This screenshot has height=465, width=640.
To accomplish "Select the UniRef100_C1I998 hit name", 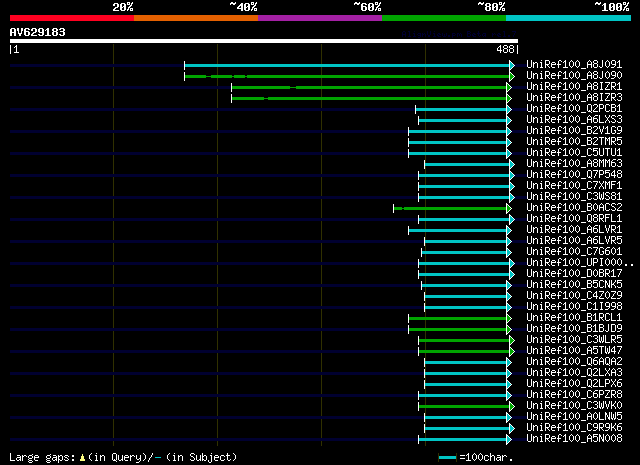I will tap(574, 306).
